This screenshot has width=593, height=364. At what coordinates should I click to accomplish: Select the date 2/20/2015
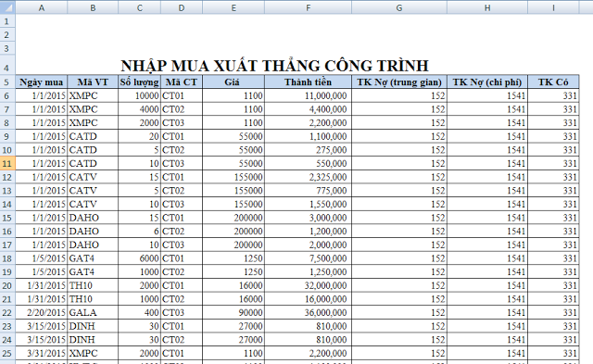(x=41, y=312)
